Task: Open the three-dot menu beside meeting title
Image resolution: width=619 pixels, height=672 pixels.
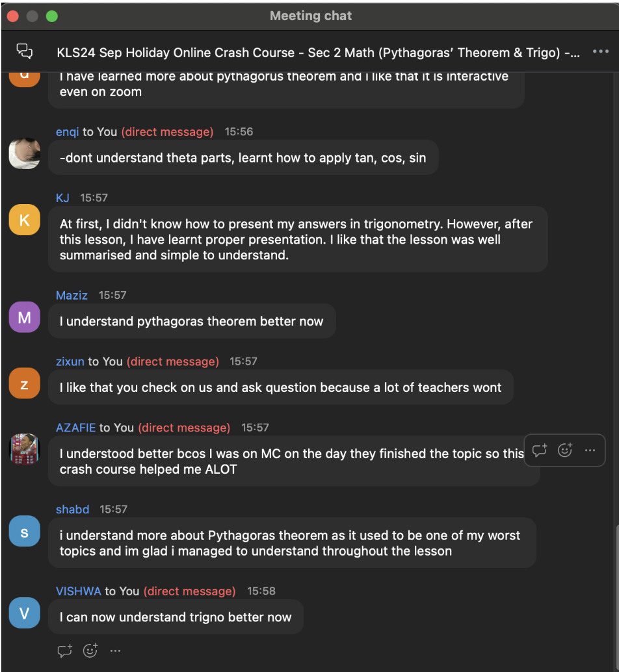Action: pos(600,51)
